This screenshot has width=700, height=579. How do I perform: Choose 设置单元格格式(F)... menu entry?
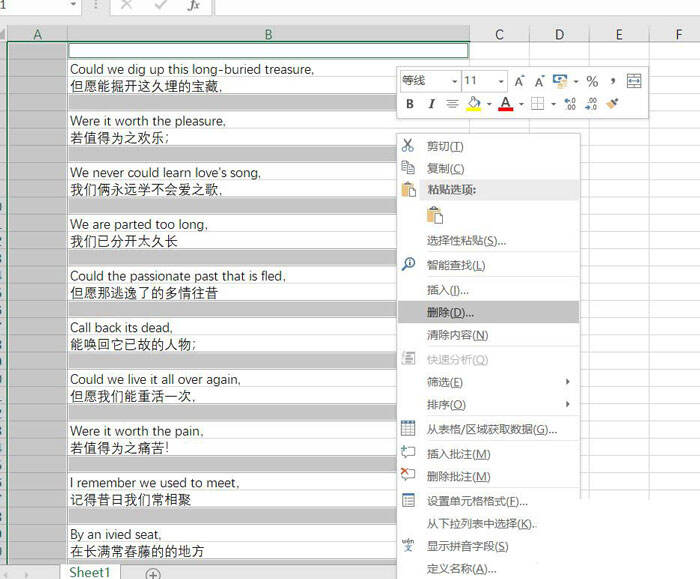(x=488, y=501)
